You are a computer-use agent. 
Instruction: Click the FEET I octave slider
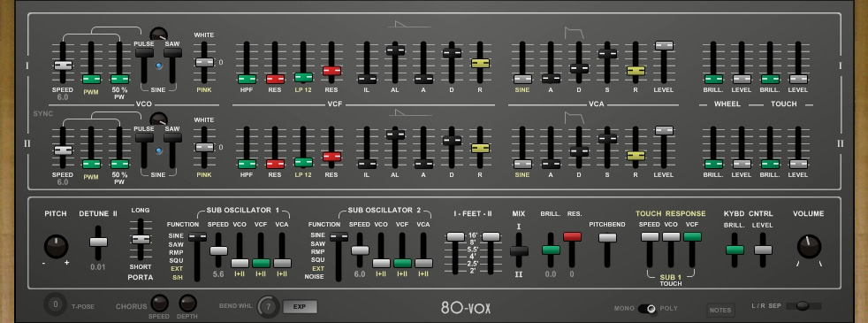455,236
